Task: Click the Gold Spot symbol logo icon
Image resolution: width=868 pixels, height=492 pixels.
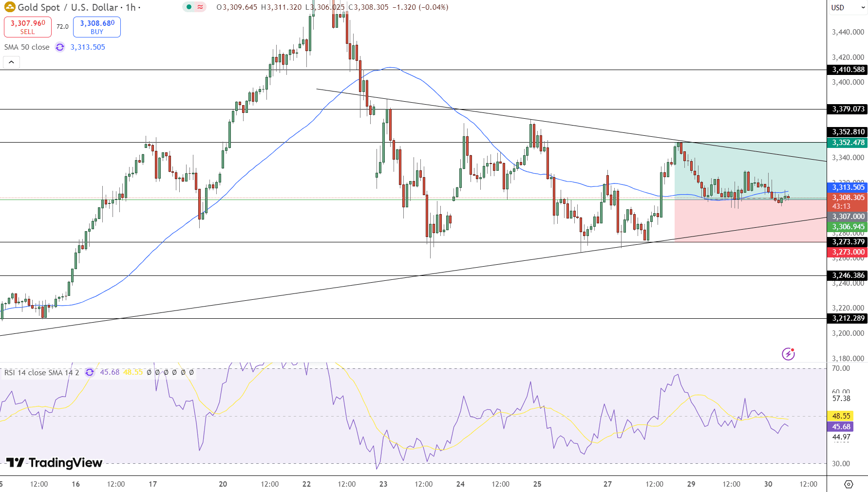Action: coord(10,7)
